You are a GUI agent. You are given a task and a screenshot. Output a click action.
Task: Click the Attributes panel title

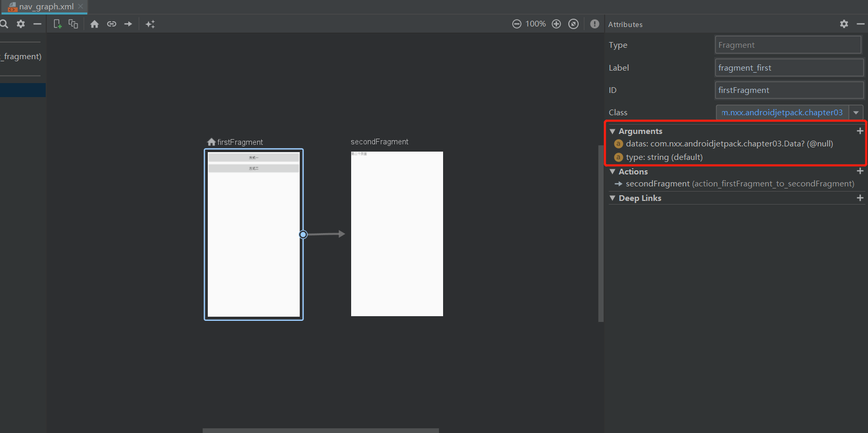click(x=625, y=24)
